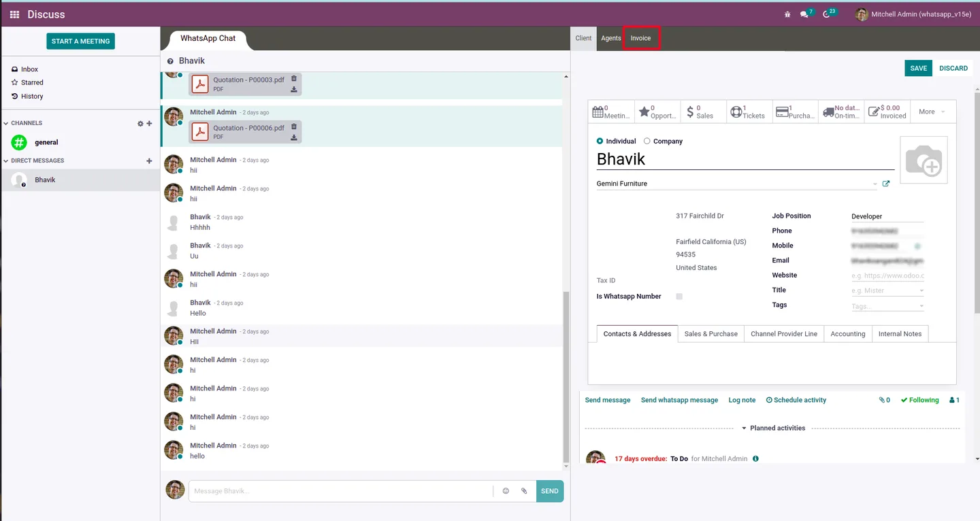Open the emoji picker in message composer

(506, 491)
